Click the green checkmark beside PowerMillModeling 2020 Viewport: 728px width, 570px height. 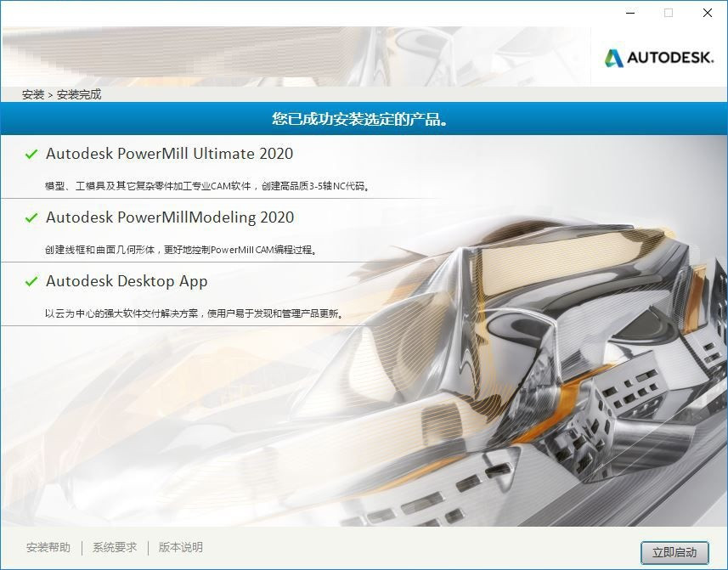point(31,218)
